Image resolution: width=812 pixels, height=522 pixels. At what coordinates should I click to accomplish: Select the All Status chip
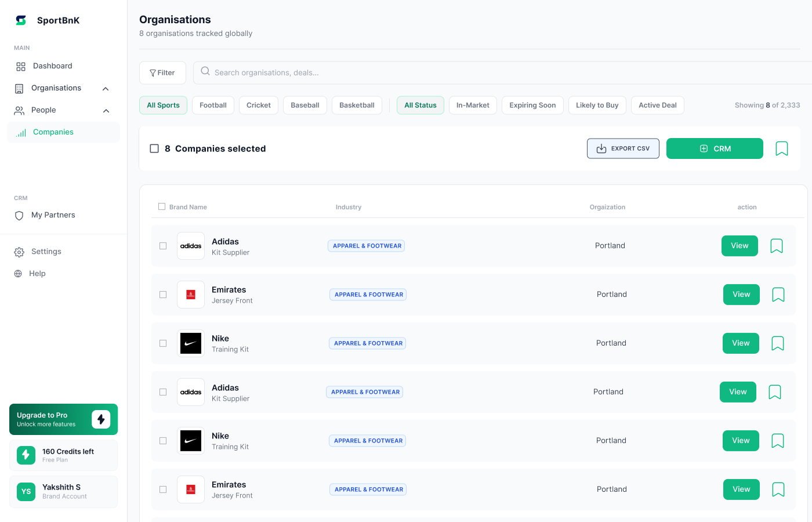[x=420, y=105]
